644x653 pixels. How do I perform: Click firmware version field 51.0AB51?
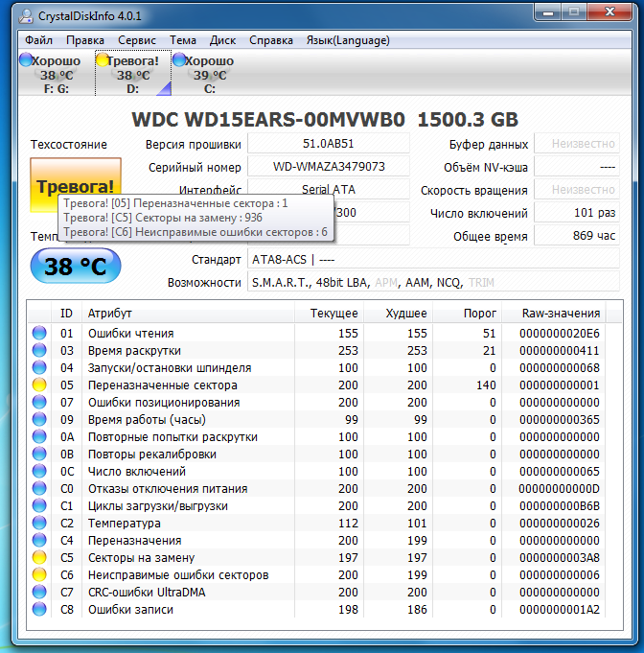[329, 144]
